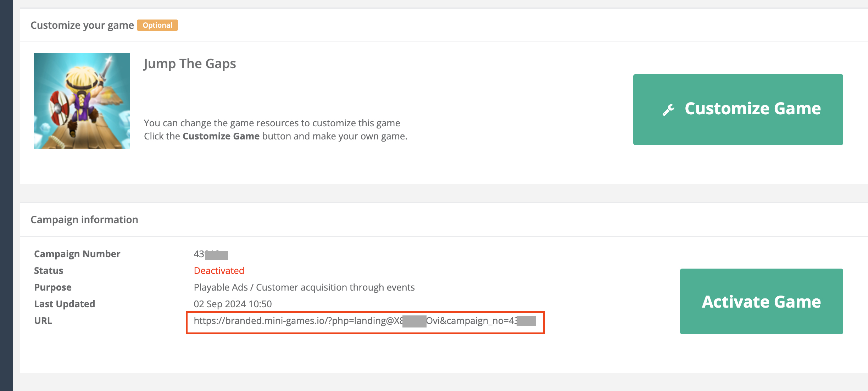Click the bold Customize Game text in description

click(221, 136)
